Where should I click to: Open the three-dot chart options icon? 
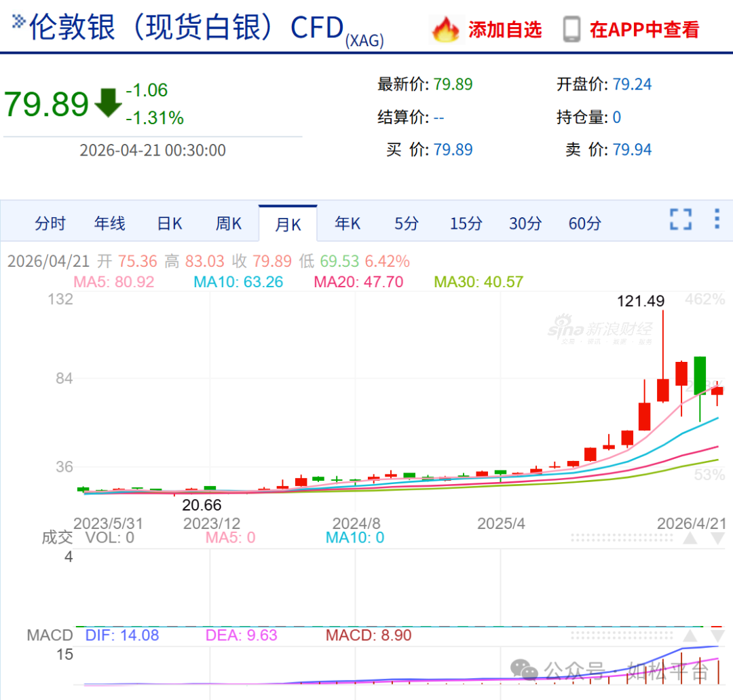[x=717, y=219]
